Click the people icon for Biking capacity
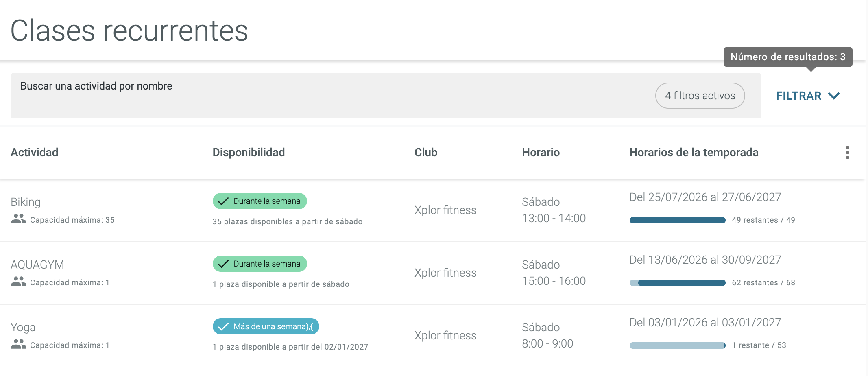The width and height of the screenshot is (868, 376). (x=18, y=219)
